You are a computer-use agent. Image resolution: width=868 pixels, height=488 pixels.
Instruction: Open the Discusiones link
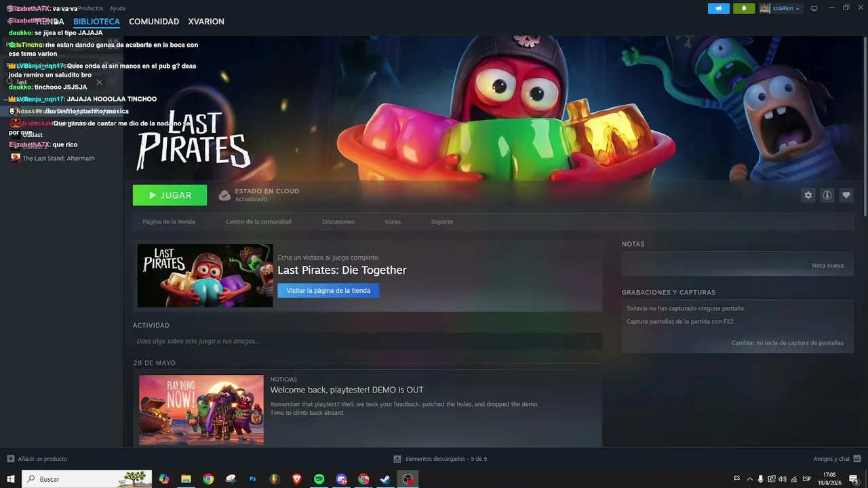[338, 222]
